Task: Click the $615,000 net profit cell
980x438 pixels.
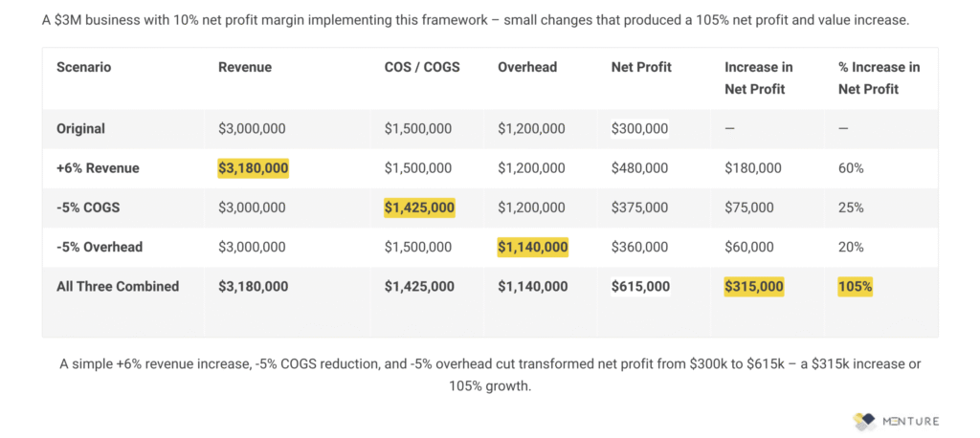Action: click(x=640, y=286)
